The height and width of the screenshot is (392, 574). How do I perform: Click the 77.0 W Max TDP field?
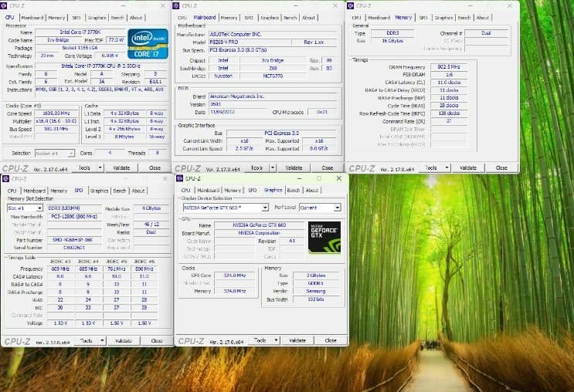pyautogui.click(x=116, y=40)
